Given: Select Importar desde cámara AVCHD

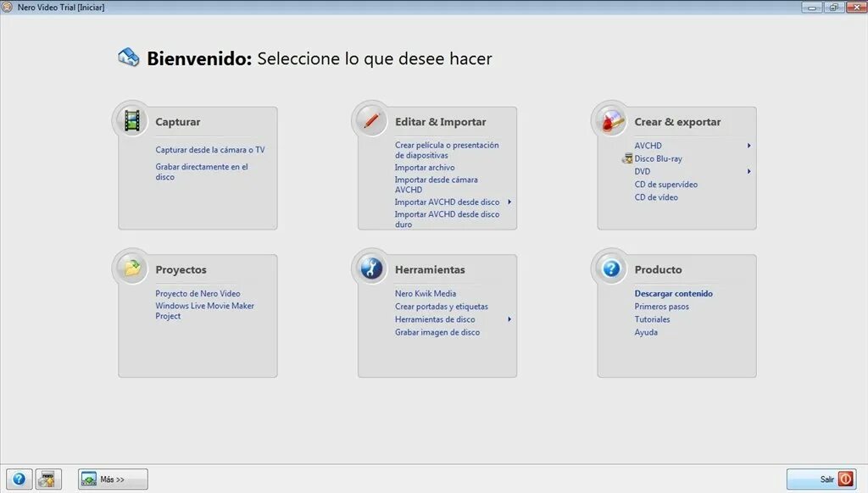Looking at the screenshot, I should point(437,185).
